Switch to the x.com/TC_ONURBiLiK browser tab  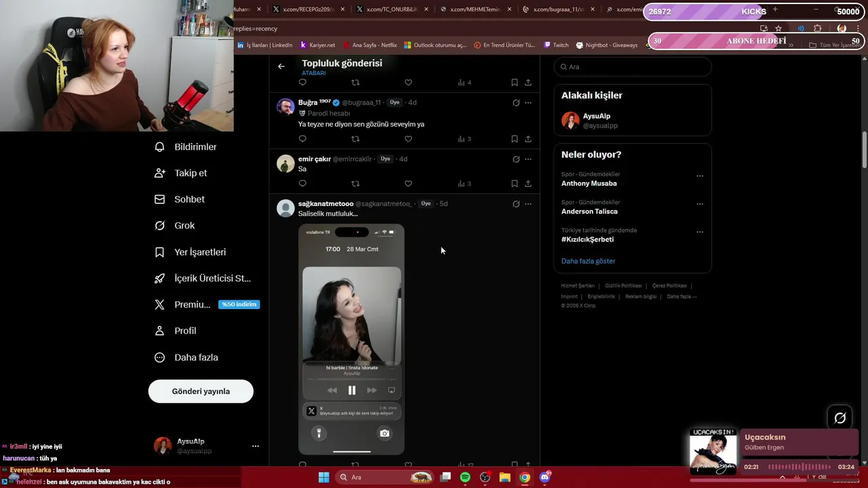(x=392, y=9)
